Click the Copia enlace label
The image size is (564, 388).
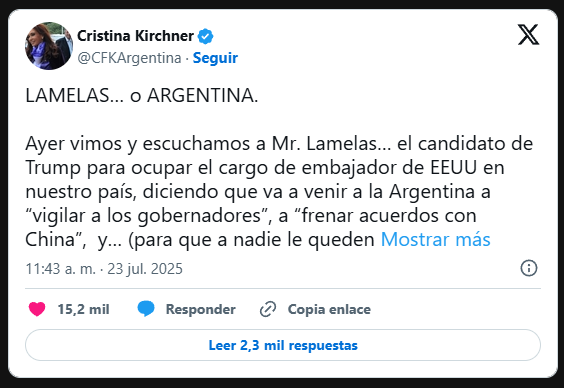tap(329, 309)
